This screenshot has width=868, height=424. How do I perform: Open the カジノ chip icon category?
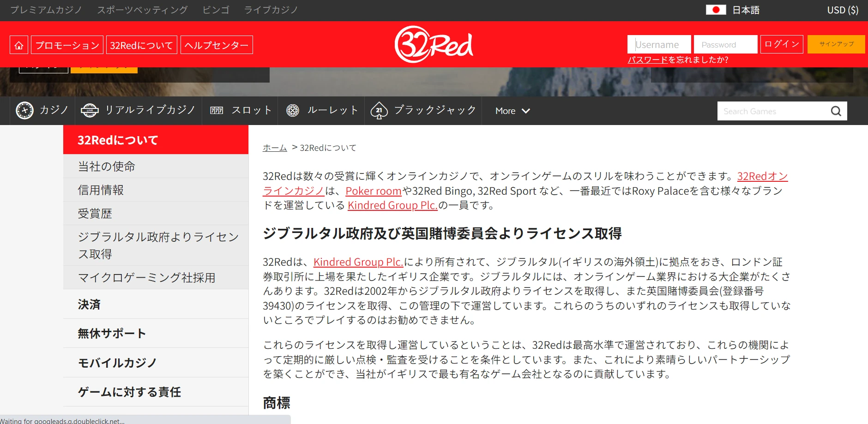(x=25, y=111)
